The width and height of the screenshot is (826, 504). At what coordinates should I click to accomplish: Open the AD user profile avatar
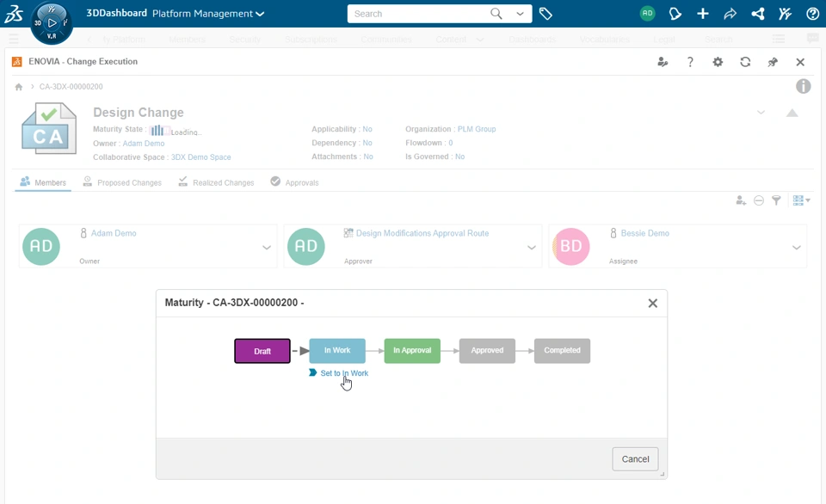[647, 14]
